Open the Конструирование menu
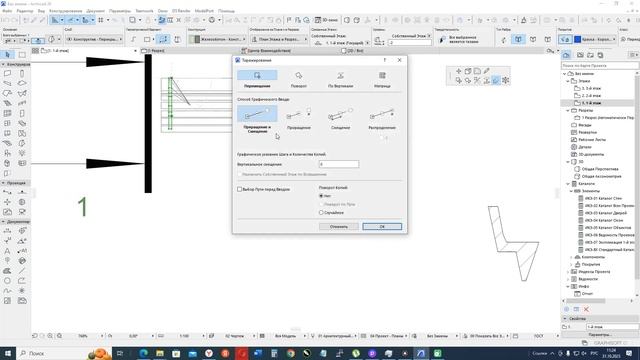The height and width of the screenshot is (360, 640). coord(65,11)
